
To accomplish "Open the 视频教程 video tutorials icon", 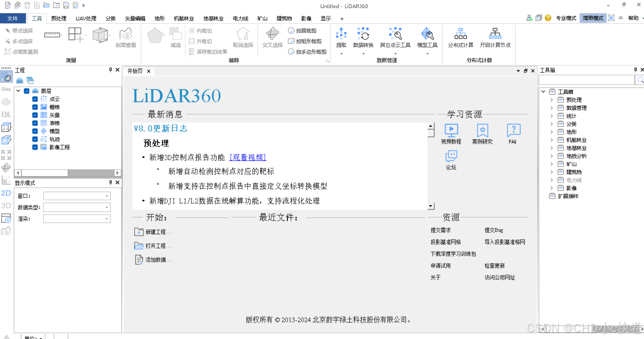I will tap(451, 130).
